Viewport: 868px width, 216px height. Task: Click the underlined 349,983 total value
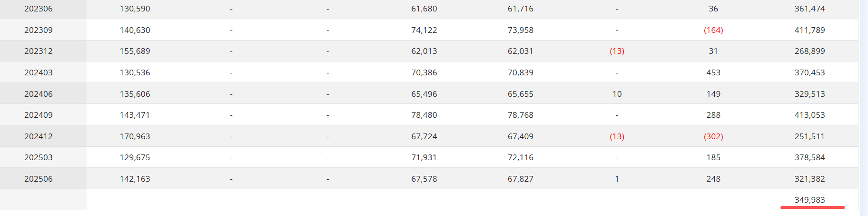809,200
